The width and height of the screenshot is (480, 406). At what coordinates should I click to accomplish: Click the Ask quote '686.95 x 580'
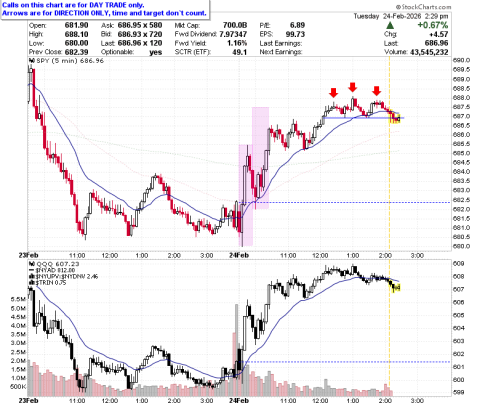[x=140, y=25]
